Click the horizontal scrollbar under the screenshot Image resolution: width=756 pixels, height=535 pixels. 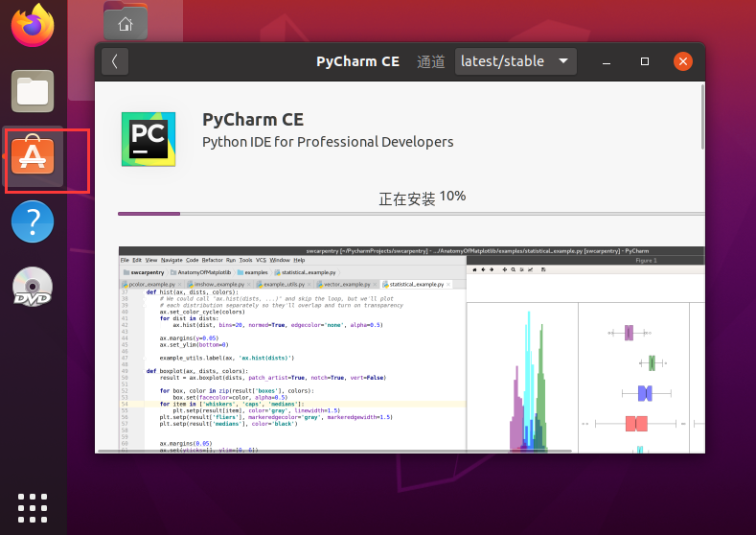pyautogui.click(x=334, y=451)
